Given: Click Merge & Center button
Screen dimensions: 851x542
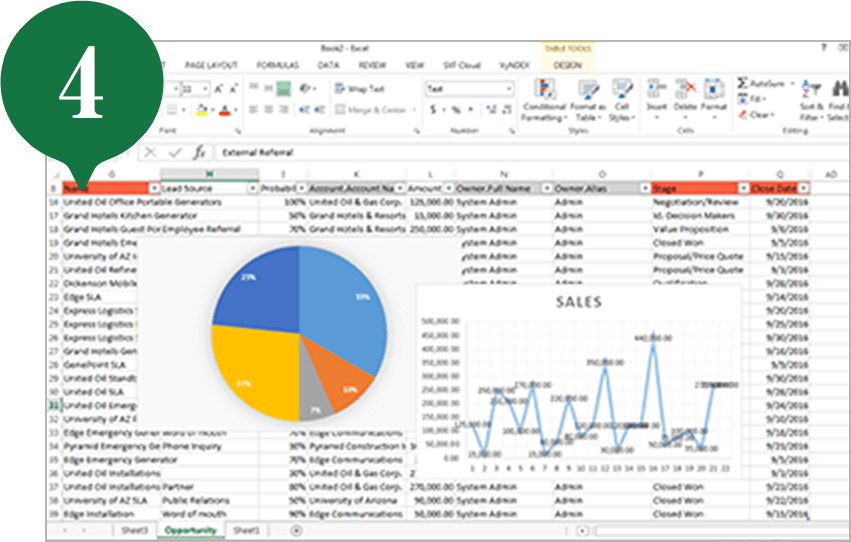Looking at the screenshot, I should click(370, 110).
